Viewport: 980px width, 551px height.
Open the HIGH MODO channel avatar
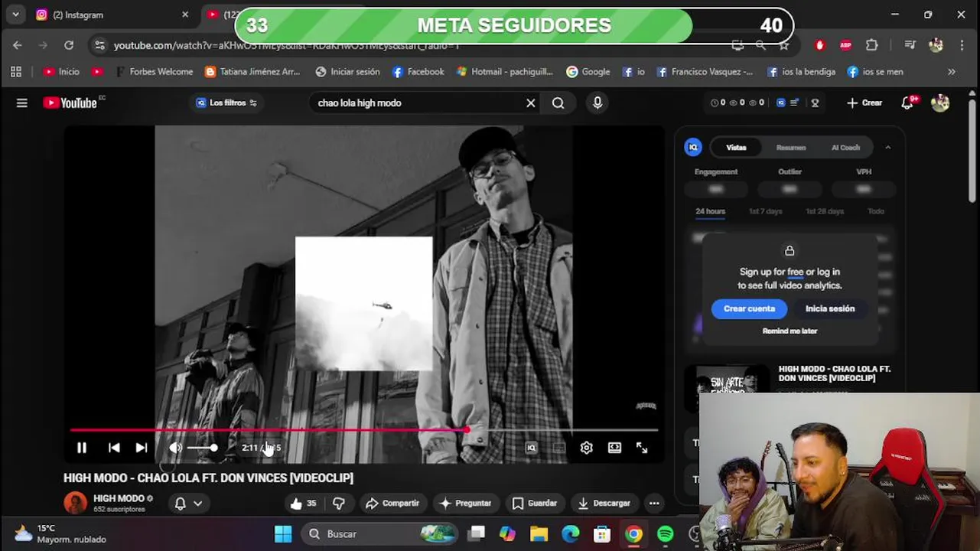[76, 503]
